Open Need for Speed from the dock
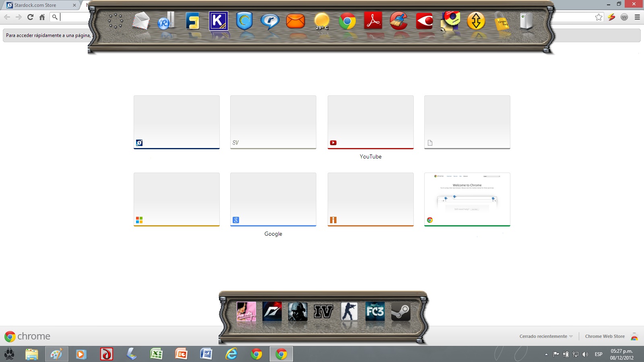The width and height of the screenshot is (644, 362). tap(272, 312)
